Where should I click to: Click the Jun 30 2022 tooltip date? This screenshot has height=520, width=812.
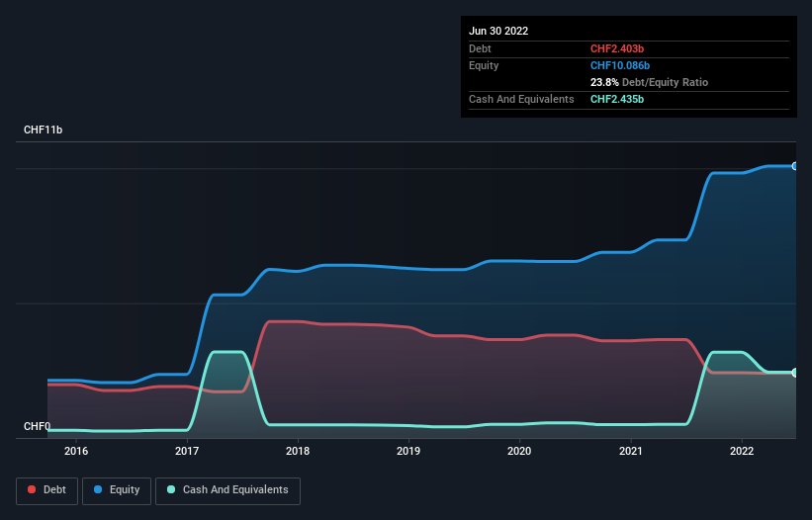coord(498,31)
